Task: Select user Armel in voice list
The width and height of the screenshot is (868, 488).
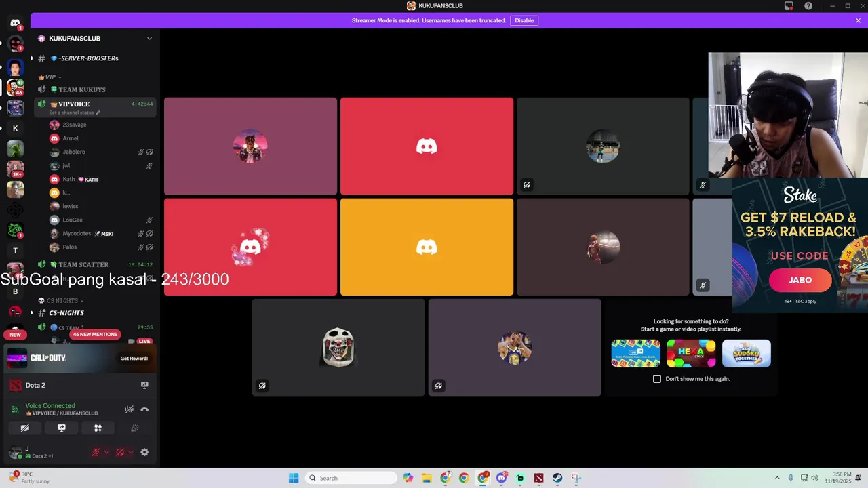Action: (x=102, y=138)
